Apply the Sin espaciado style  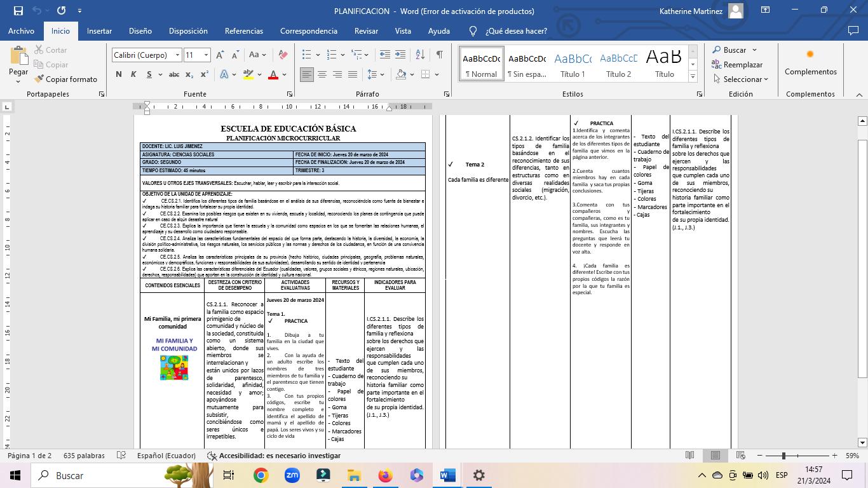[527, 64]
